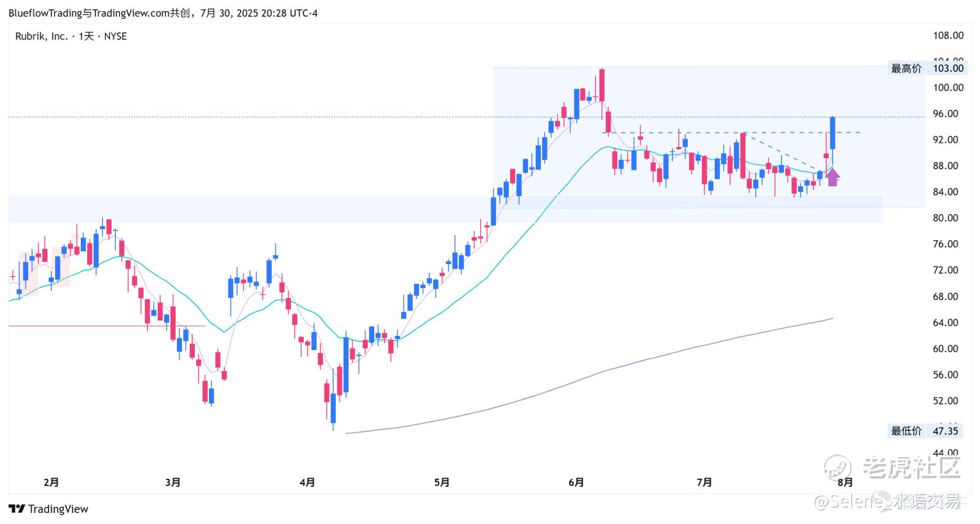Click the TradingView logo icon

click(17, 509)
